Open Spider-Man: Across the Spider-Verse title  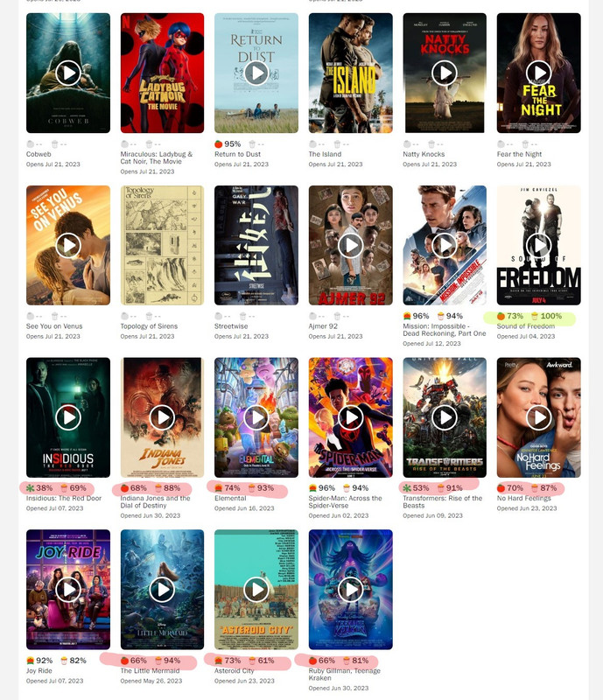(x=346, y=501)
